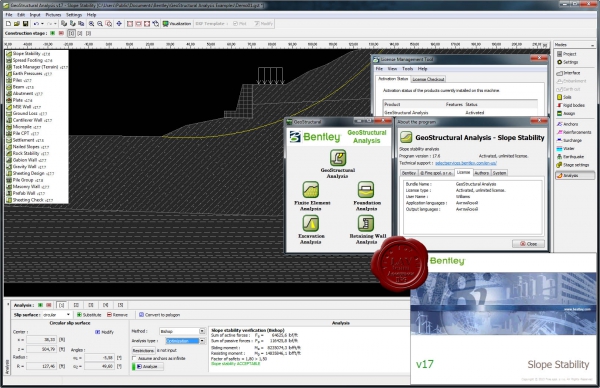Switch to analysis [5] toggle button
This screenshot has width=600, height=388.
click(121, 305)
